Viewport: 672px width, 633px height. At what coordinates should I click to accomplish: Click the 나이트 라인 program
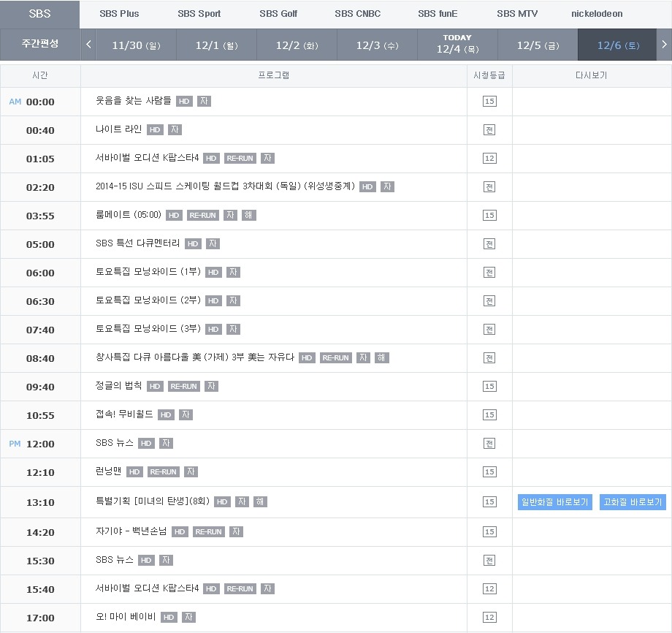click(x=118, y=129)
